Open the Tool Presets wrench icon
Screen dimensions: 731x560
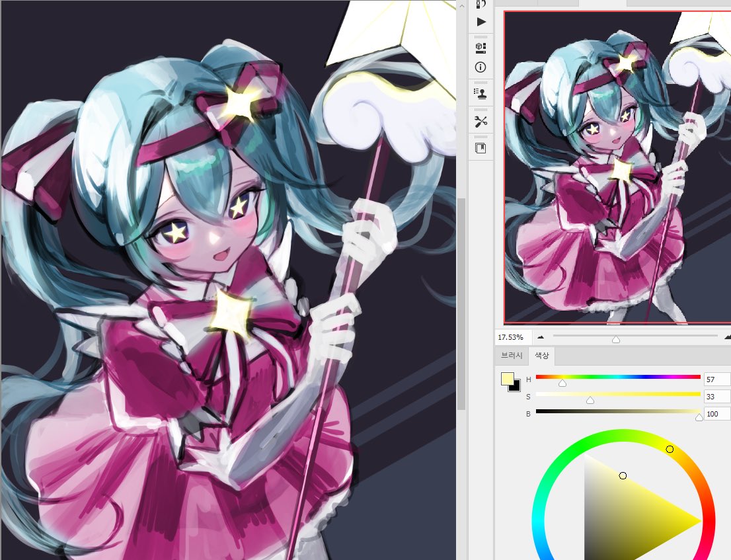coord(481,122)
